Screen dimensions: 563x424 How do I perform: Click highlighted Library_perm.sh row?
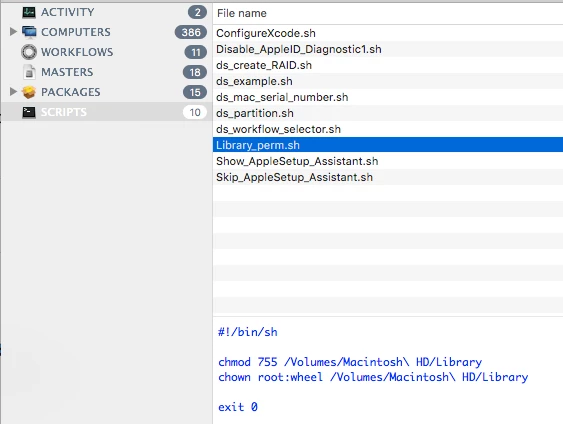[388, 145]
